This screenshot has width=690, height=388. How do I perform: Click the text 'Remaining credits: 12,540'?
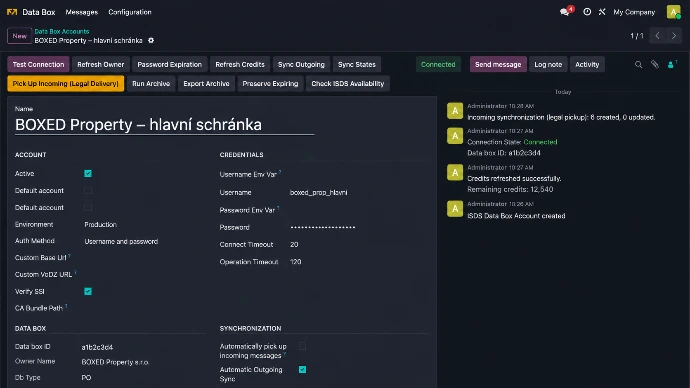click(510, 189)
